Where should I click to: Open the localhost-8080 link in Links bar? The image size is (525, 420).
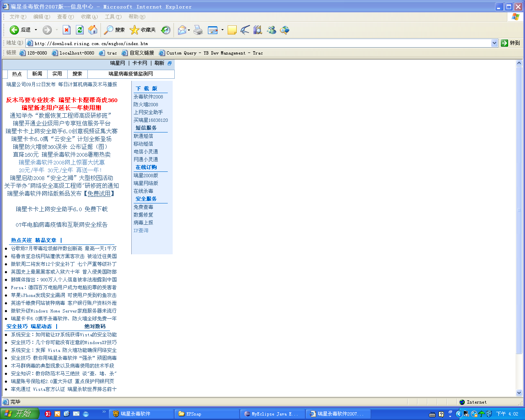[x=73, y=53]
